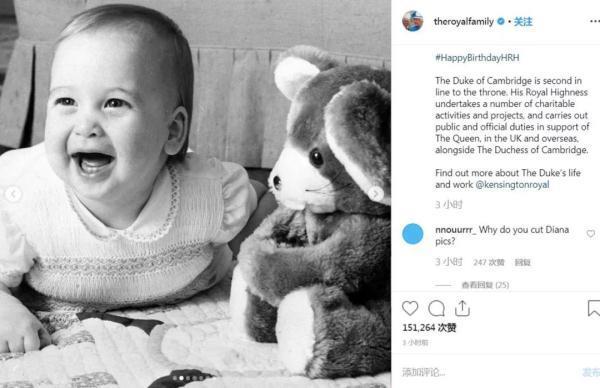Share post using the upload arrow icon
The width and height of the screenshot is (600, 388).
coord(462,308)
